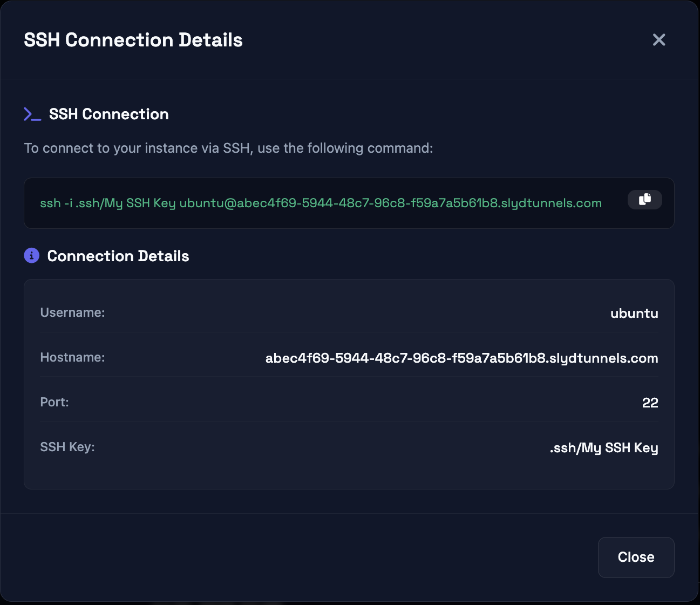Click the blue prompt icon in SSH Connection header

click(x=32, y=113)
